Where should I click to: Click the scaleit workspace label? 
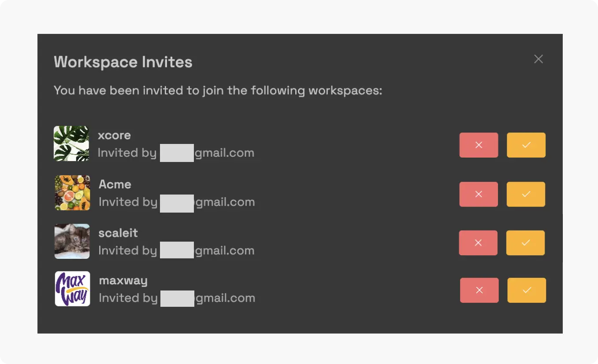[x=118, y=233]
